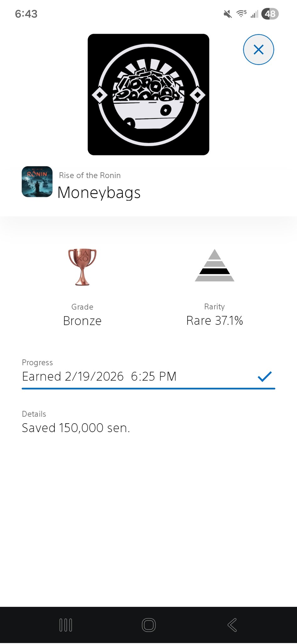297x644 pixels.
Task: Tap the Wi-Fi status icon
Action: [241, 14]
